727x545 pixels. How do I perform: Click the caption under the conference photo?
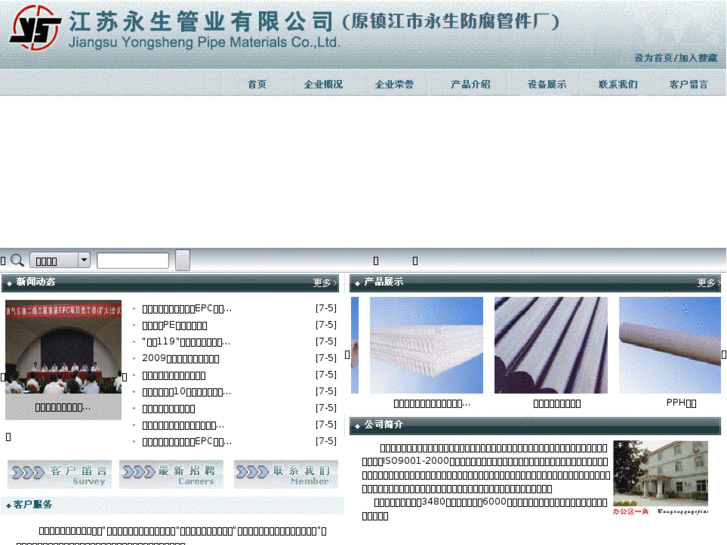click(x=63, y=408)
